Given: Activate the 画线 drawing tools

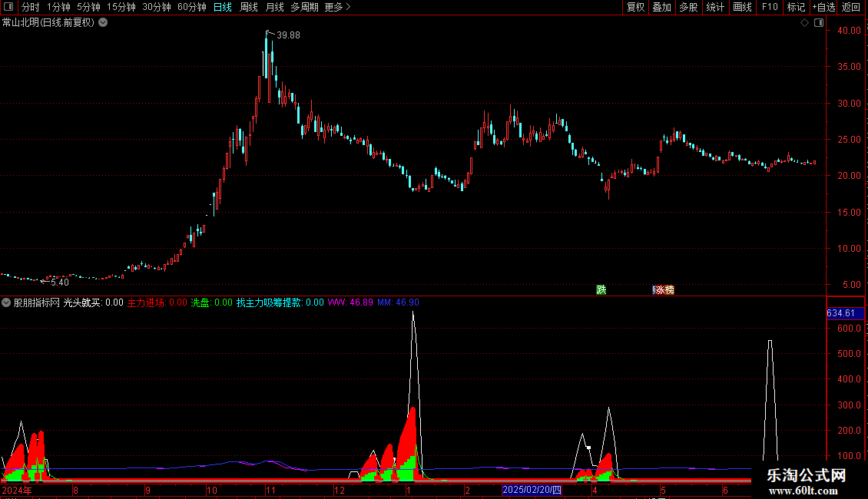Looking at the screenshot, I should click(x=742, y=7).
